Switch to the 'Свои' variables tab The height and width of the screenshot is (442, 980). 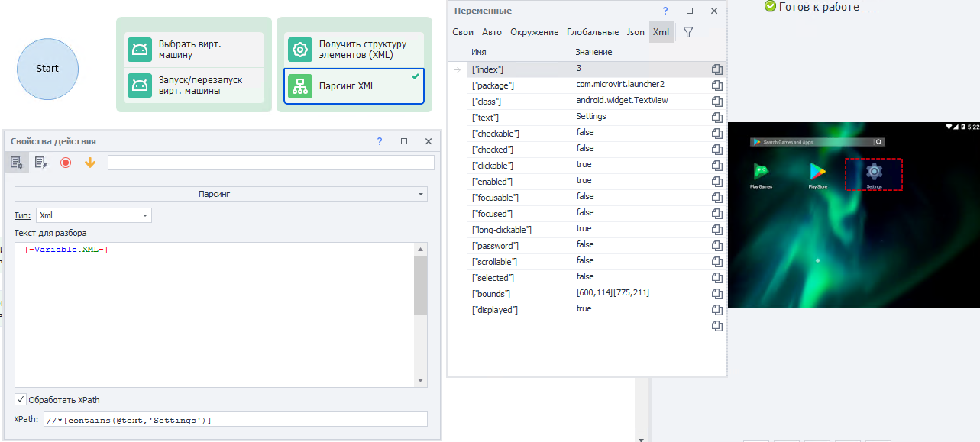pos(463,32)
